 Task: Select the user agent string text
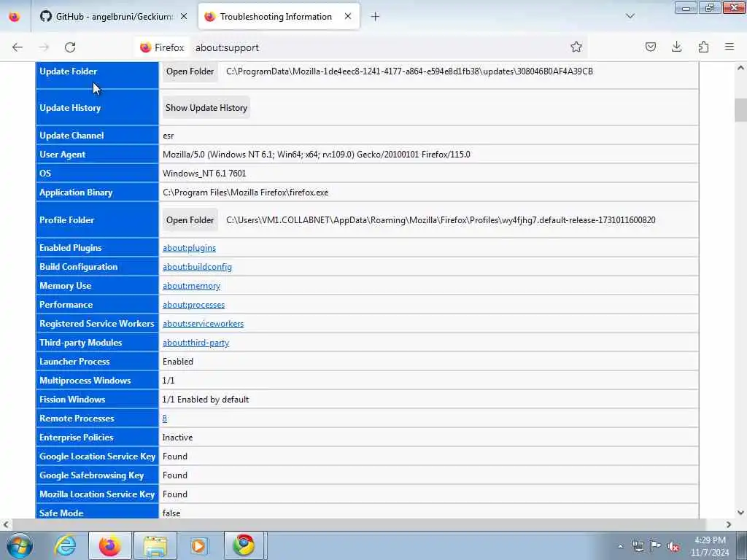[x=317, y=155]
